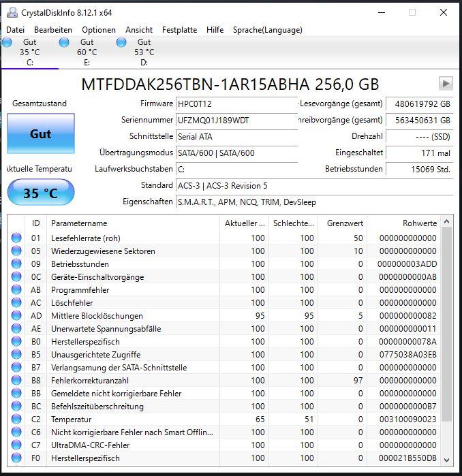Click the 35 °C temperature button

point(41,193)
